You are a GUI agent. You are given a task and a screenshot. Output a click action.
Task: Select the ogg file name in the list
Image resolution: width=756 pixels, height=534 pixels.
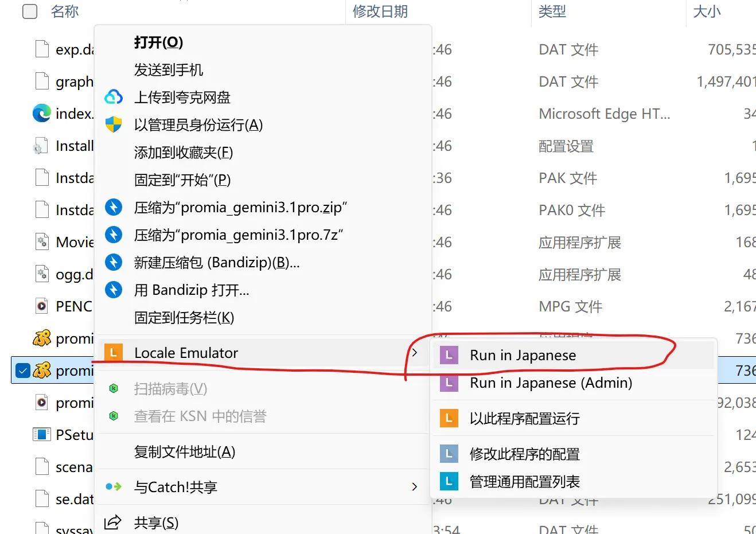point(75,274)
